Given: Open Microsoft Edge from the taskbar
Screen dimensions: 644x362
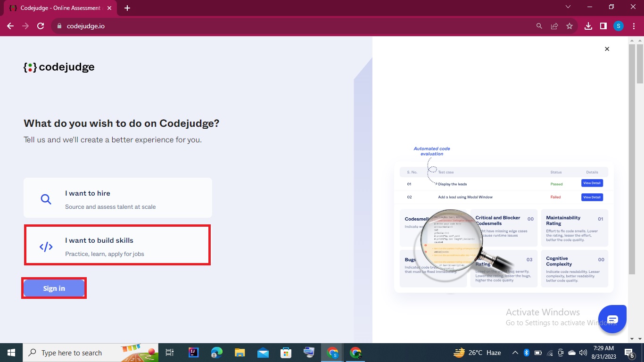Looking at the screenshot, I should tap(216, 353).
